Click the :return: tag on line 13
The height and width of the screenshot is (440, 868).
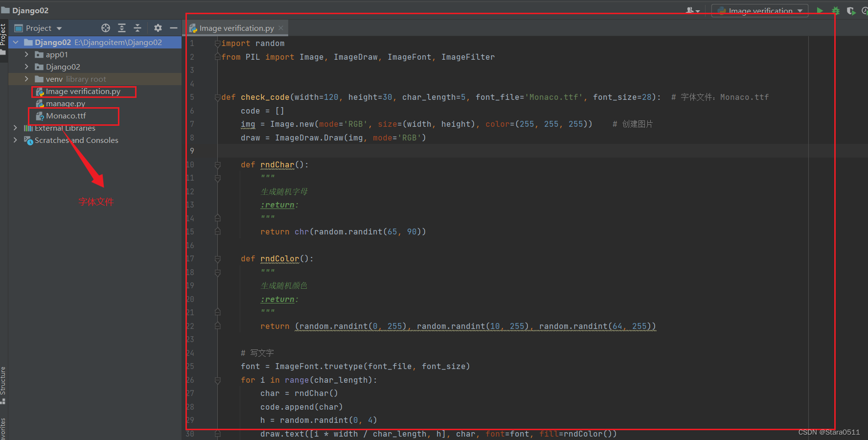tap(279, 205)
